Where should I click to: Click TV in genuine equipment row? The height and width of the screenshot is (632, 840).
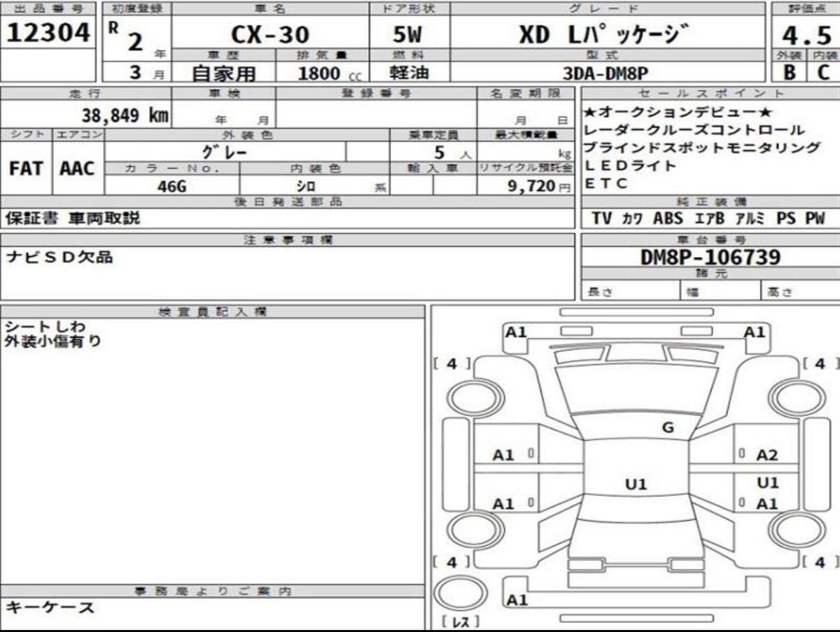tap(601, 218)
